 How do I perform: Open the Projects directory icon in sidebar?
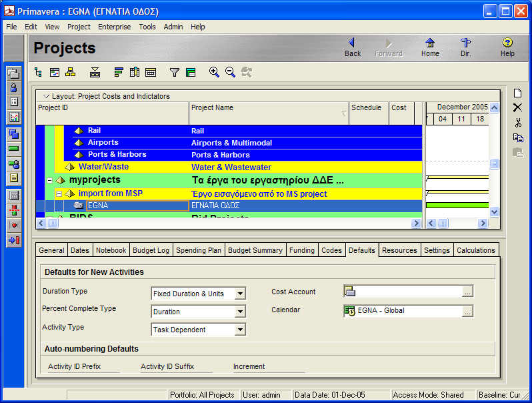point(14,73)
